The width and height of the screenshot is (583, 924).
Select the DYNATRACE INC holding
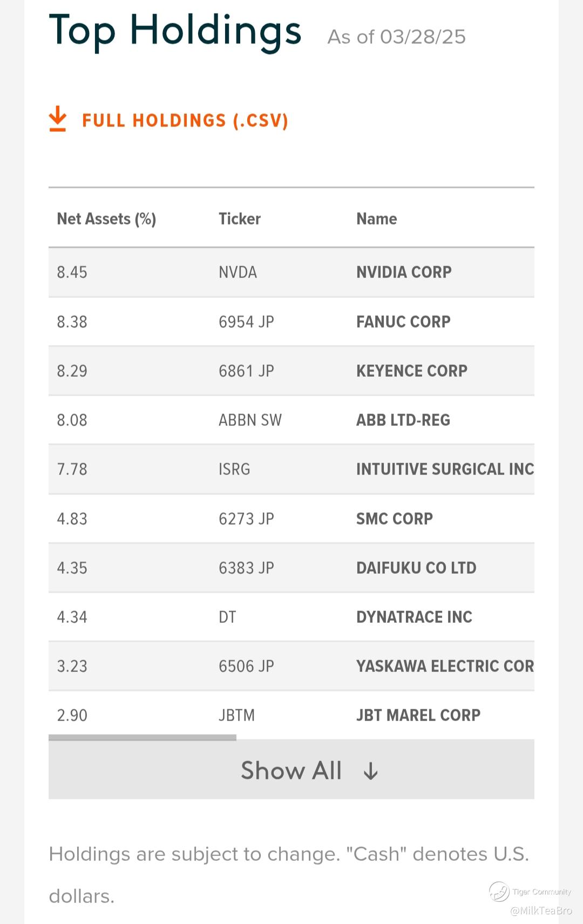[414, 617]
